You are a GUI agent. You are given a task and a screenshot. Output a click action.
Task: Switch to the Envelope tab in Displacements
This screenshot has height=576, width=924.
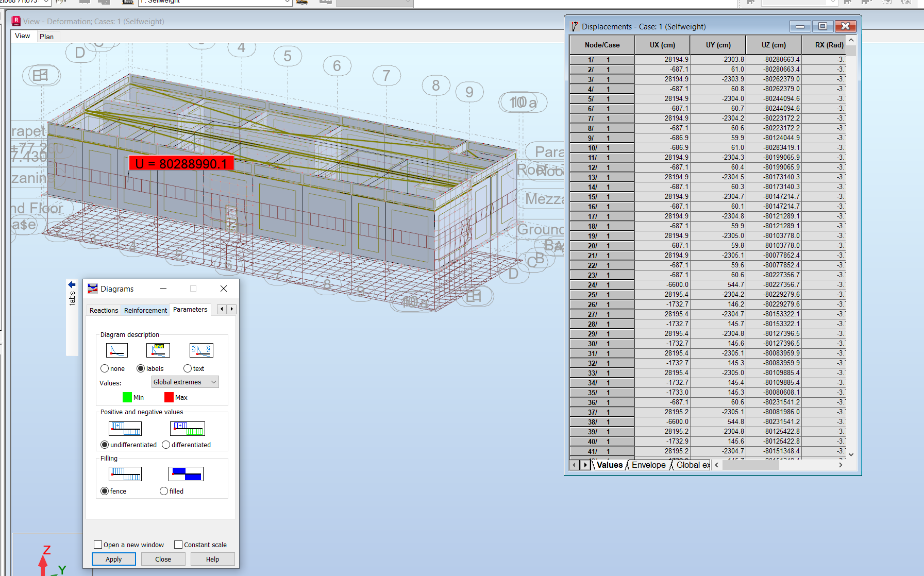pyautogui.click(x=648, y=465)
